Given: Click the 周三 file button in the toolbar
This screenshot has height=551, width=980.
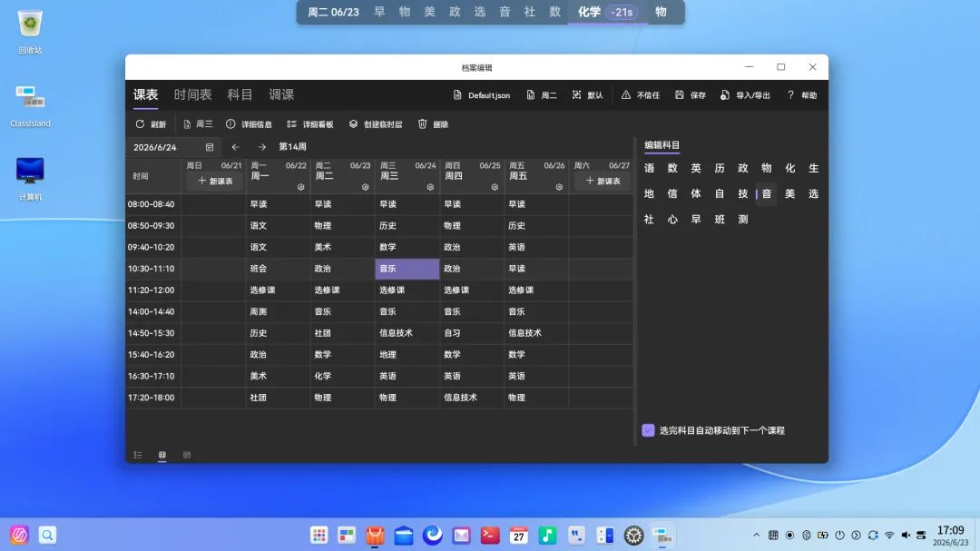Looking at the screenshot, I should (198, 123).
